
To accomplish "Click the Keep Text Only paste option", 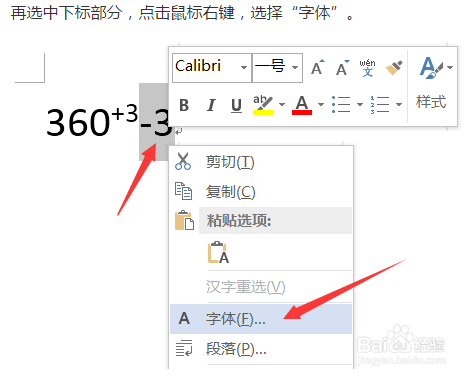I will tap(218, 252).
